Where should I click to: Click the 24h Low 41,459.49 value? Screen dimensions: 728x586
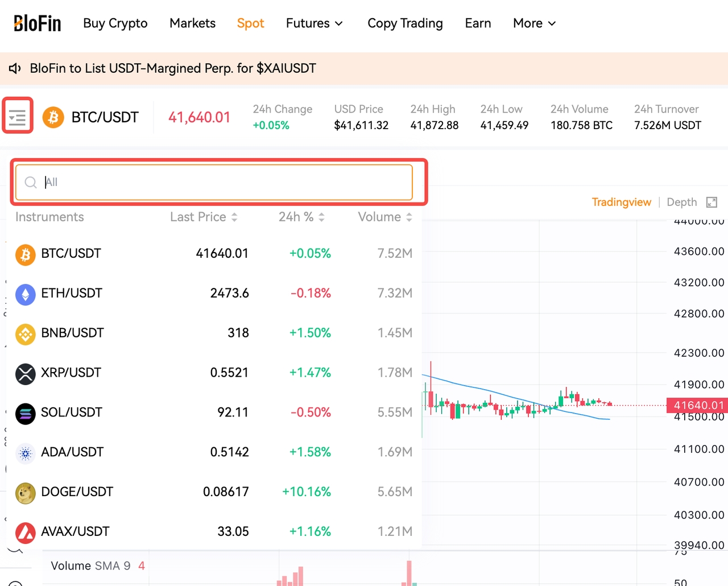[x=504, y=125]
